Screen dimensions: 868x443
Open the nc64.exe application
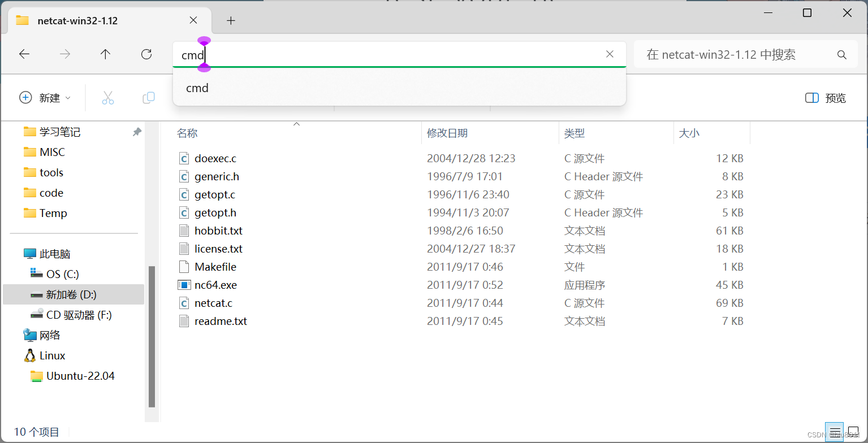pyautogui.click(x=215, y=285)
